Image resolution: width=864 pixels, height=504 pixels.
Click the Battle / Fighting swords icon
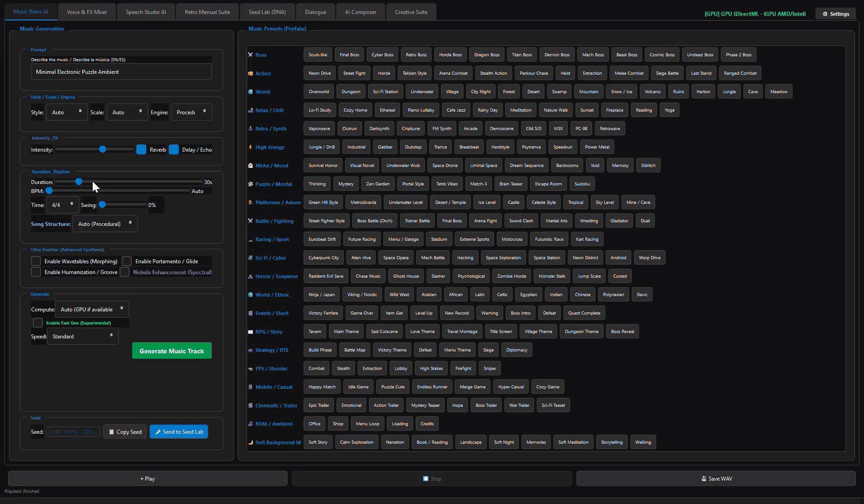coord(250,221)
